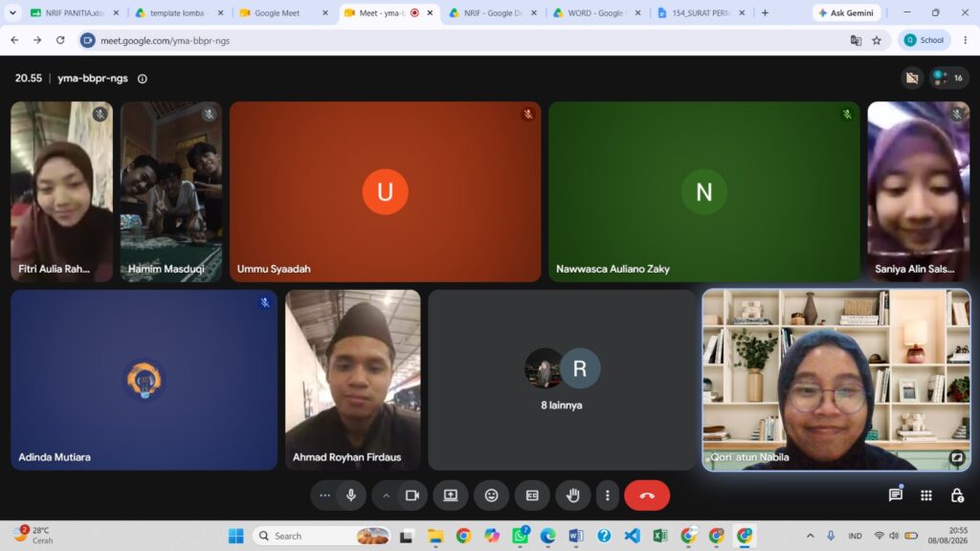Toggle the camera in the Meet control bar
This screenshot has height=551, width=980.
[x=412, y=496]
